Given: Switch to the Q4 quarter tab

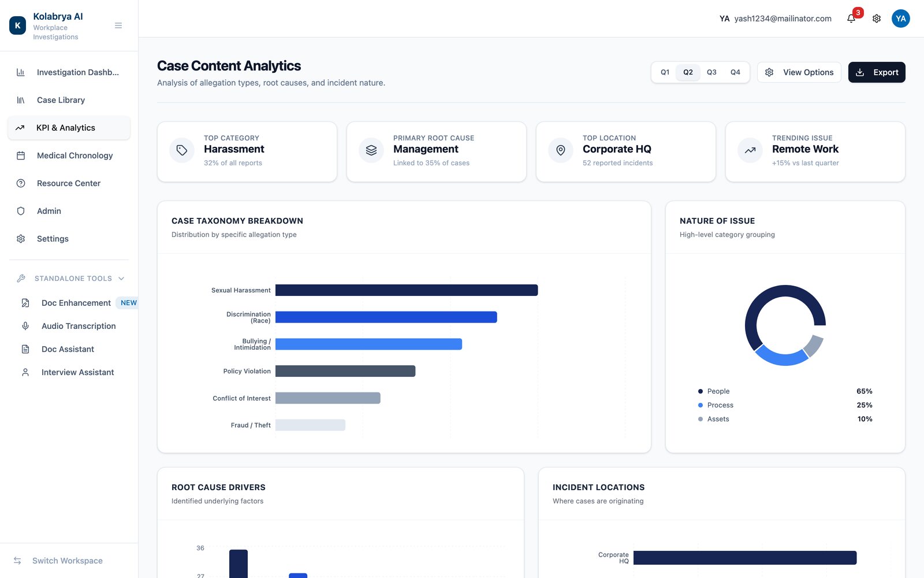Looking at the screenshot, I should coord(735,72).
